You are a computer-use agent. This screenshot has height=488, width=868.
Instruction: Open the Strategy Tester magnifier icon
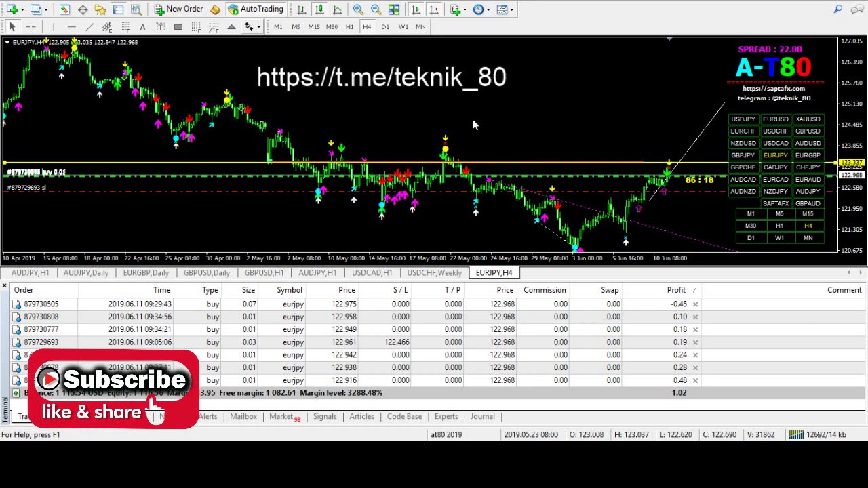coord(136,9)
